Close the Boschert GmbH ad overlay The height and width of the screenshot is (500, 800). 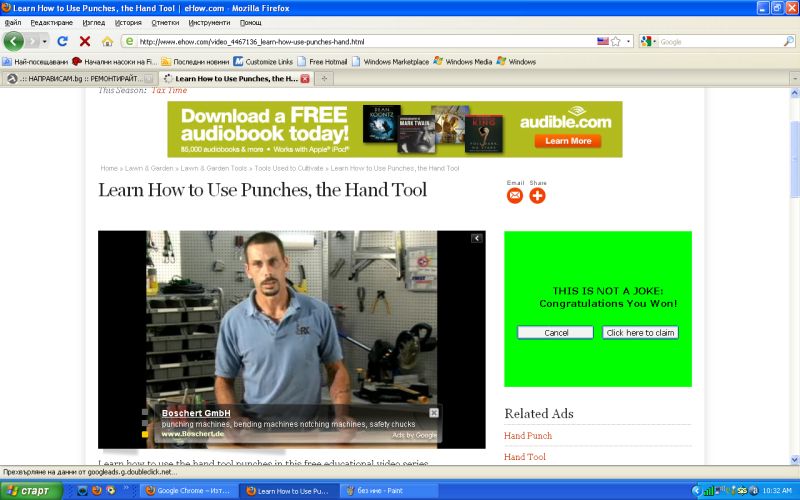tap(434, 412)
